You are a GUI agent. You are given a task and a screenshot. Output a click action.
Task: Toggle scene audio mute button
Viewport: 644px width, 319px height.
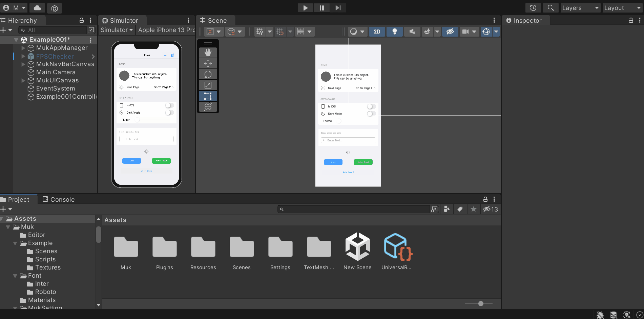pos(412,32)
